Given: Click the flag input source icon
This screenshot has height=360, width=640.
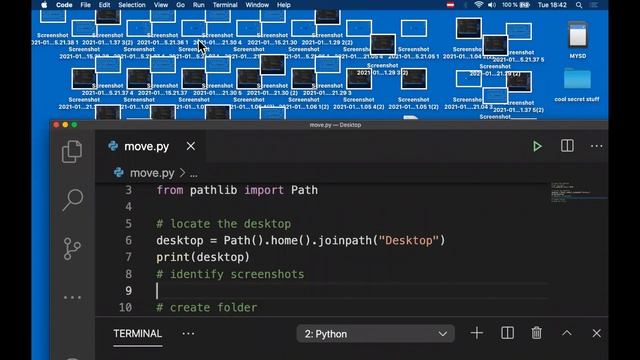Looking at the screenshot, I should pos(450,5).
